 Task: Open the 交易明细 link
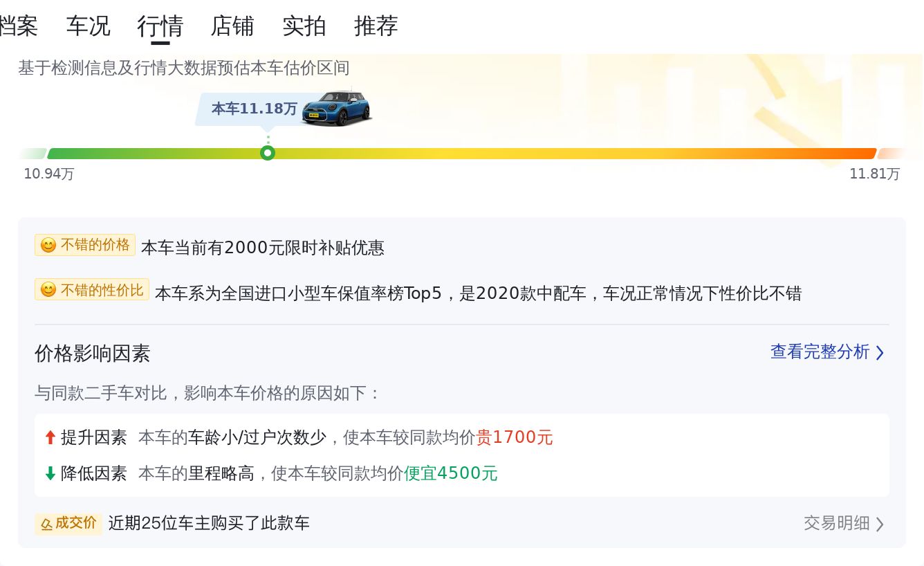pyautogui.click(x=836, y=523)
